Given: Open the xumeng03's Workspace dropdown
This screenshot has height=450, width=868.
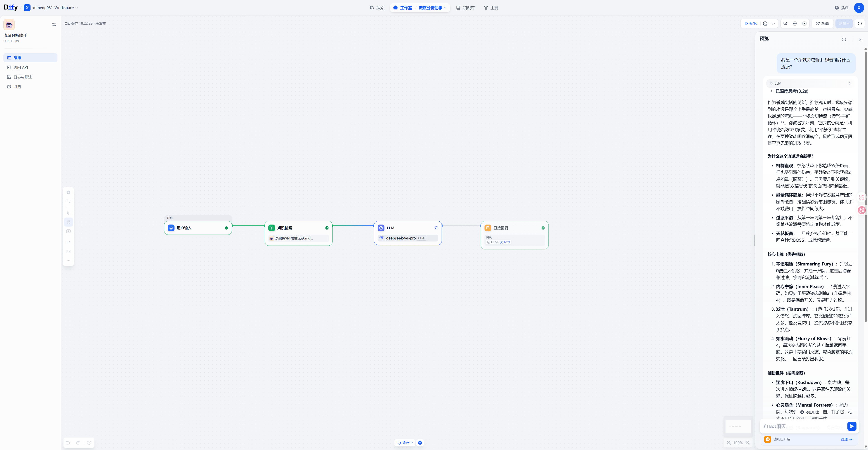Looking at the screenshot, I should click(51, 8).
